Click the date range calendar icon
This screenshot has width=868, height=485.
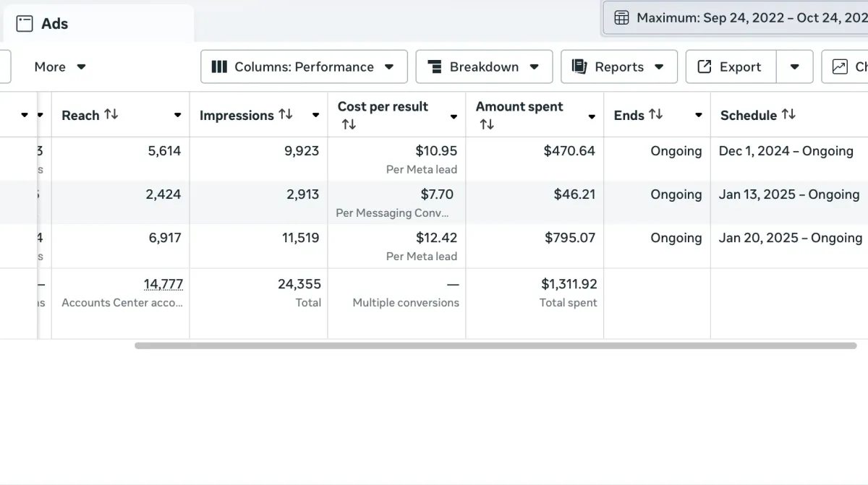(x=621, y=18)
